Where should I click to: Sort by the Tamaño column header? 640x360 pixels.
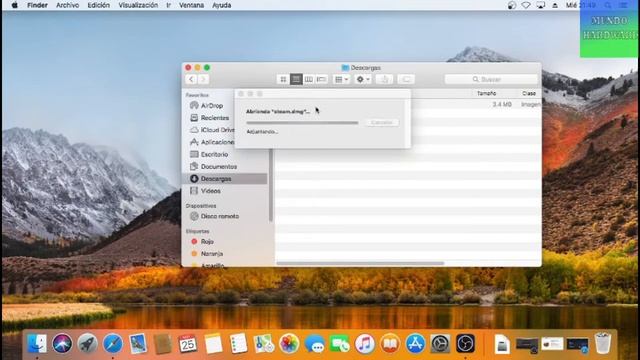[x=487, y=93]
